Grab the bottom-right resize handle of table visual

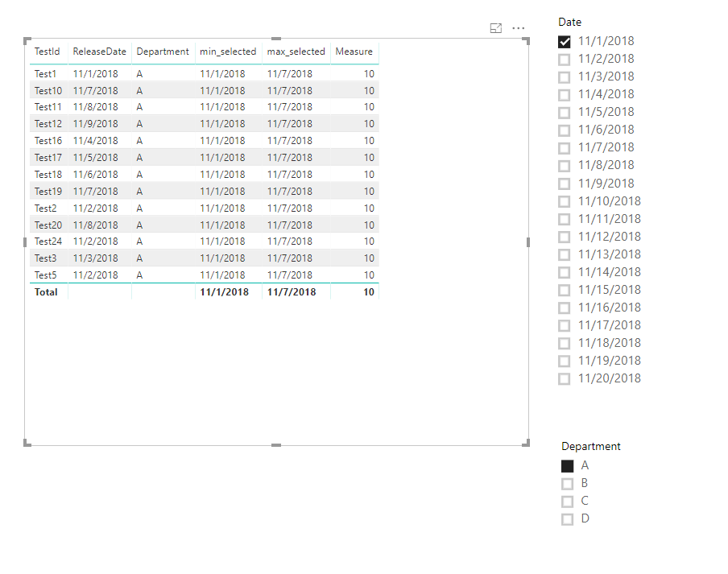pyautogui.click(x=526, y=443)
